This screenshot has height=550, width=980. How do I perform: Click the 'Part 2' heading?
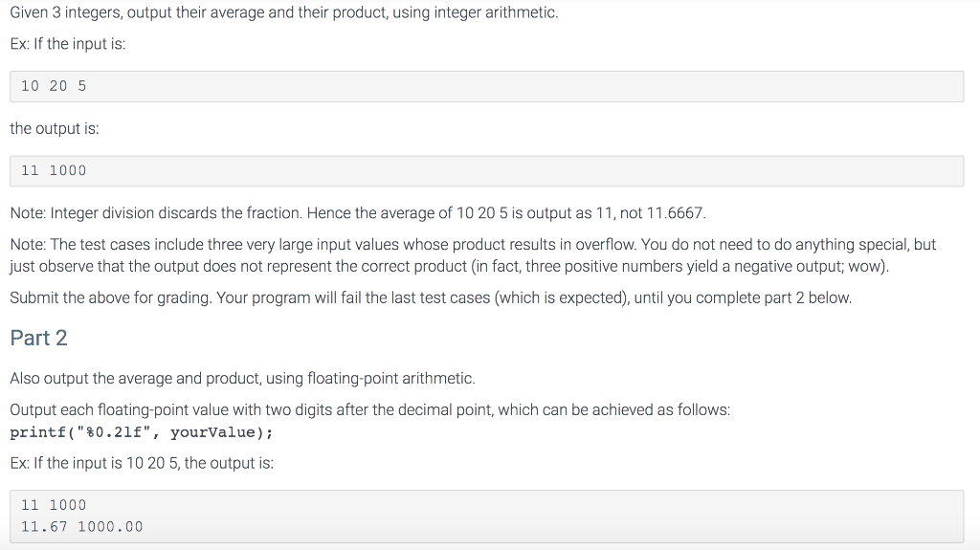tap(38, 338)
